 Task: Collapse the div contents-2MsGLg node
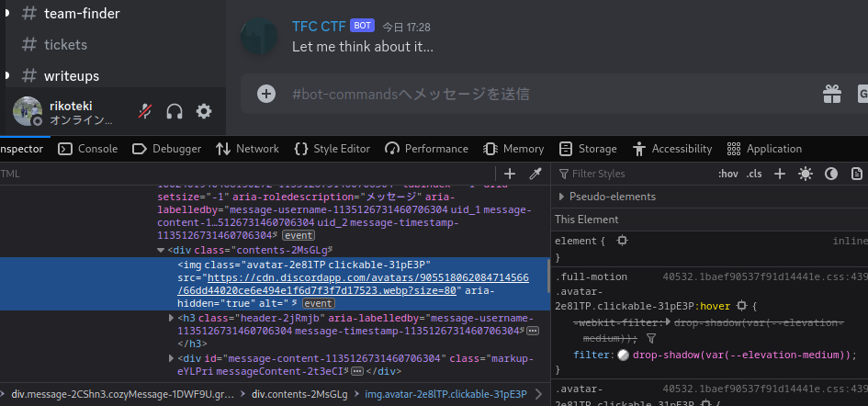[161, 250]
